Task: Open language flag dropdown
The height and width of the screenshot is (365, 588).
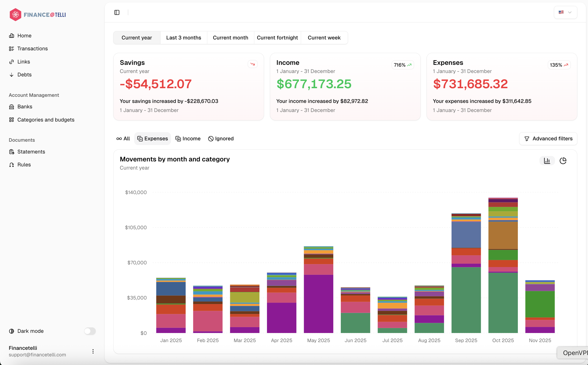Action: tap(565, 12)
